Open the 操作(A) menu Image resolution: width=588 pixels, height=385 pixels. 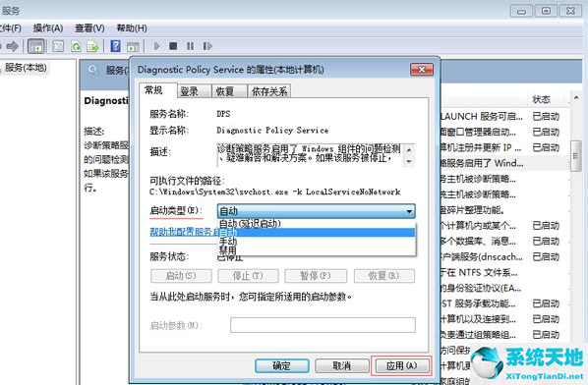[48, 28]
